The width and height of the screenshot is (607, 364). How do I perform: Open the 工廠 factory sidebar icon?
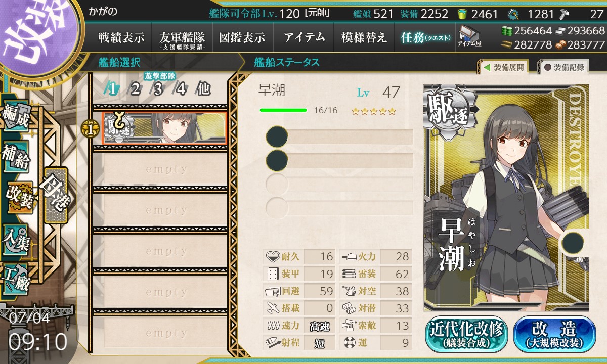[x=16, y=278]
